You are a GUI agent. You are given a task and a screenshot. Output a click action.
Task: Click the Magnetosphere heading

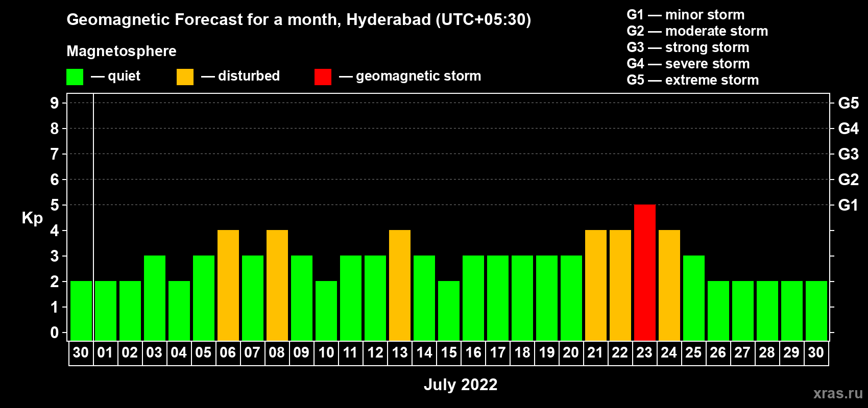pyautogui.click(x=122, y=51)
